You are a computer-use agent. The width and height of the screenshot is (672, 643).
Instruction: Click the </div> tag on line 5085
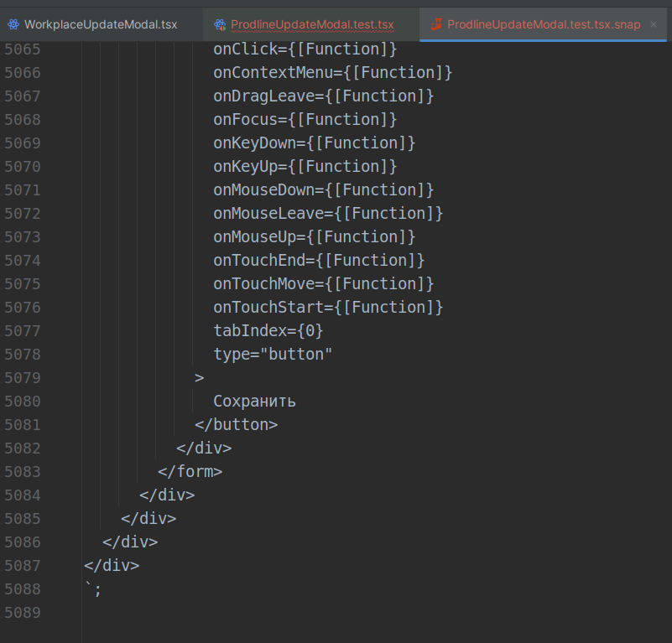pyautogui.click(x=148, y=519)
